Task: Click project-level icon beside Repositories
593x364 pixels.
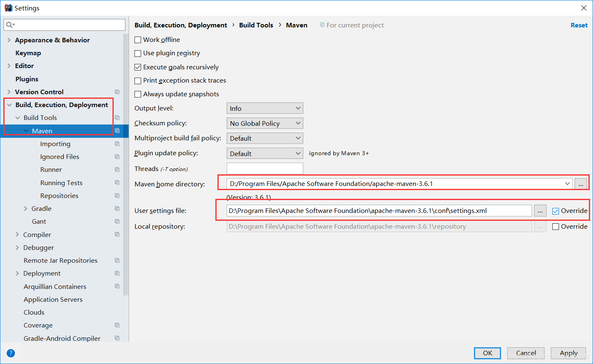Action: [x=117, y=195]
